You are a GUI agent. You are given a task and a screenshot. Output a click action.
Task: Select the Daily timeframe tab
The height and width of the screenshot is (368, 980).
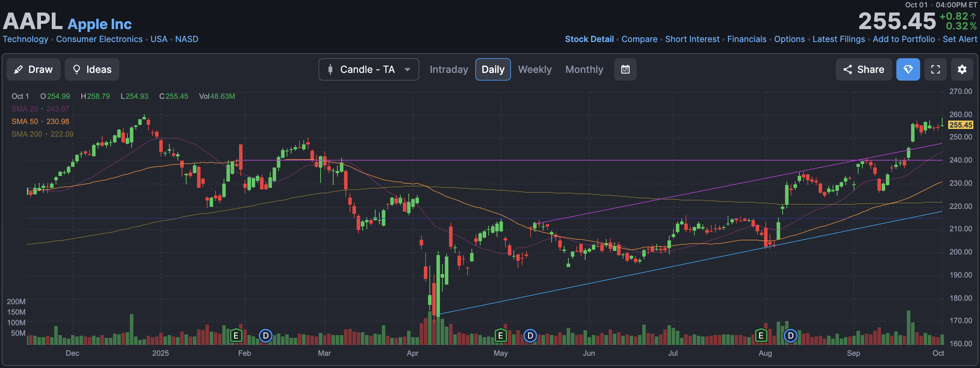click(493, 69)
